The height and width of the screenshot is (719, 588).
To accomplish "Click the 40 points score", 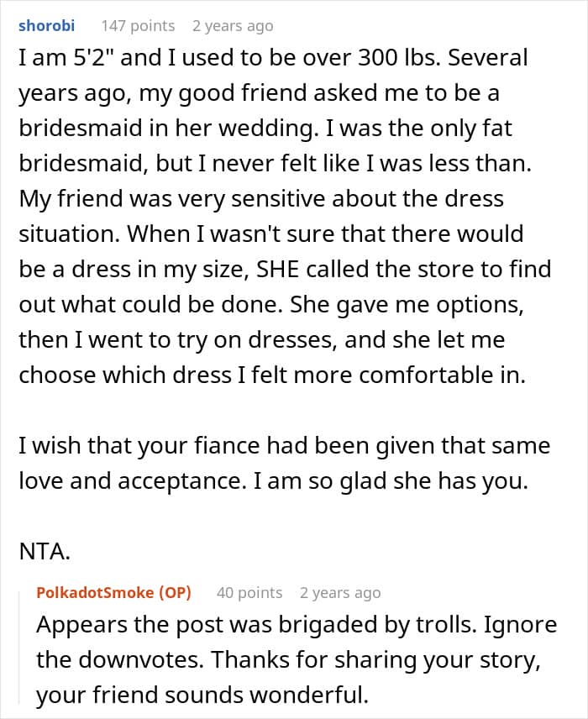I will 249,592.
